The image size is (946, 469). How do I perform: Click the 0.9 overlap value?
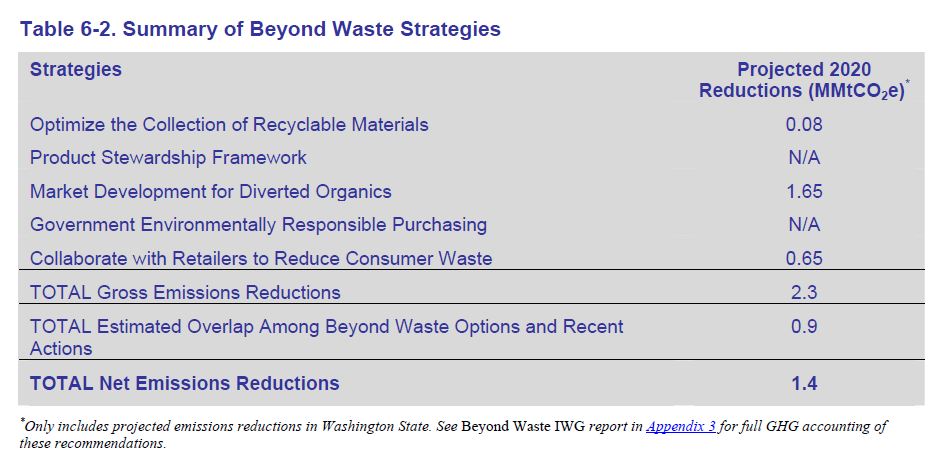click(804, 327)
